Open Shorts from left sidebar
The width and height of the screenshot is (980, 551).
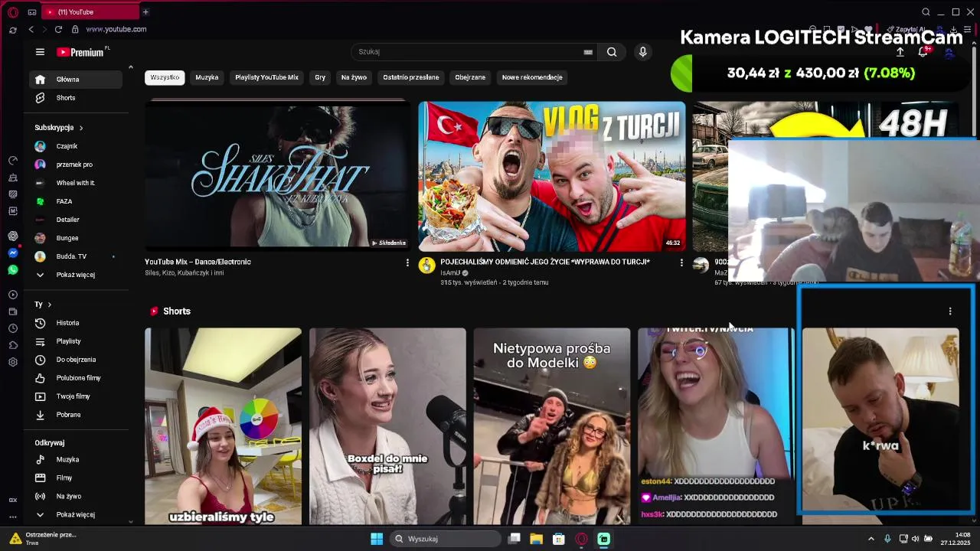click(x=75, y=98)
